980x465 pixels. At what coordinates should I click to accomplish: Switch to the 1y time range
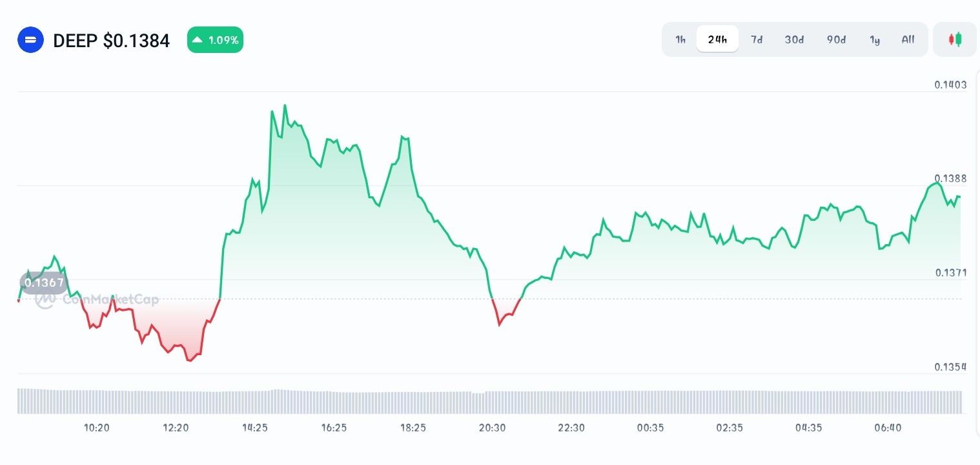[875, 39]
